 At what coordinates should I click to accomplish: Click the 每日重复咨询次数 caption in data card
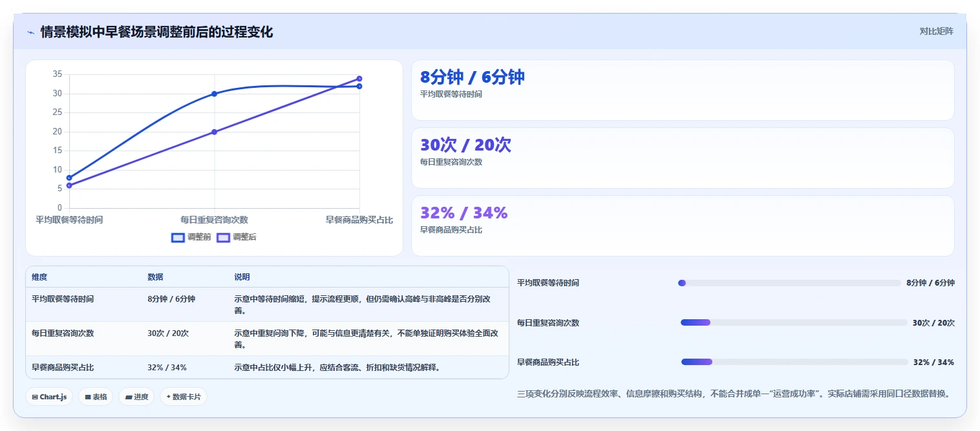pyautogui.click(x=451, y=162)
